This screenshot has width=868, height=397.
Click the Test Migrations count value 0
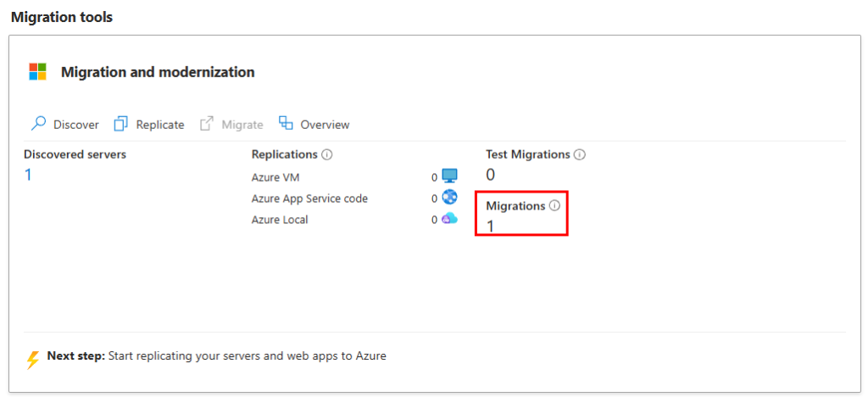491,175
